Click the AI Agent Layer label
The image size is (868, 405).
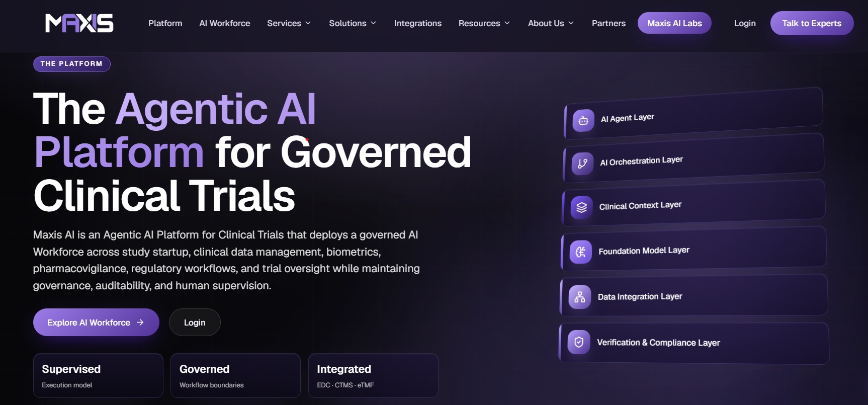pyautogui.click(x=628, y=118)
